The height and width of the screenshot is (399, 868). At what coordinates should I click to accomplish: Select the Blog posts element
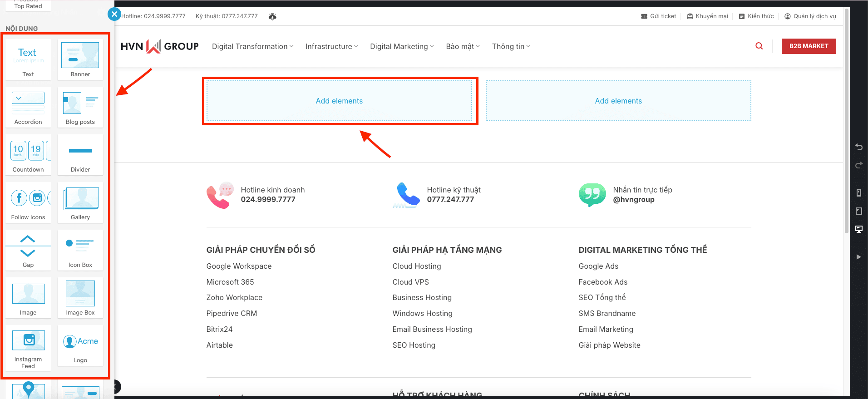tap(80, 107)
